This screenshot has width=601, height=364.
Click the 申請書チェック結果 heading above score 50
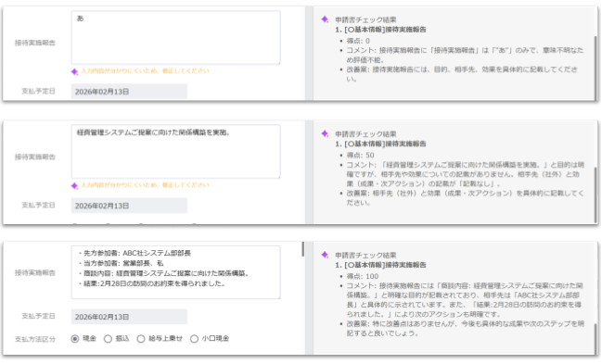365,134
